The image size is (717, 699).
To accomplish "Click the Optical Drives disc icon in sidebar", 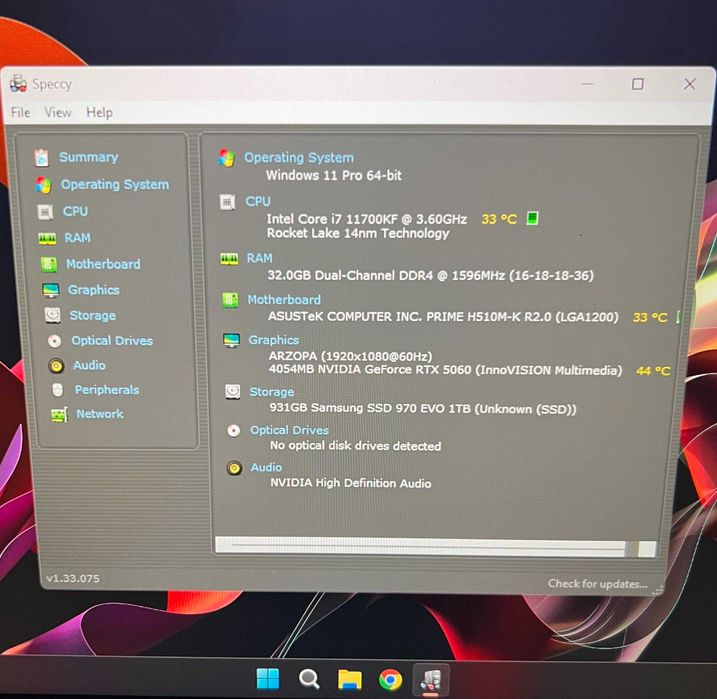I will click(x=54, y=341).
